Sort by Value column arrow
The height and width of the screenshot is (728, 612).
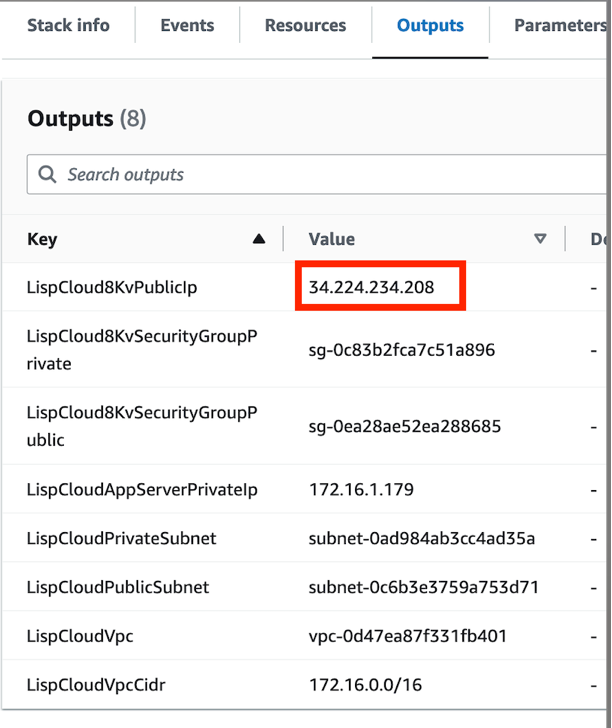(x=541, y=239)
